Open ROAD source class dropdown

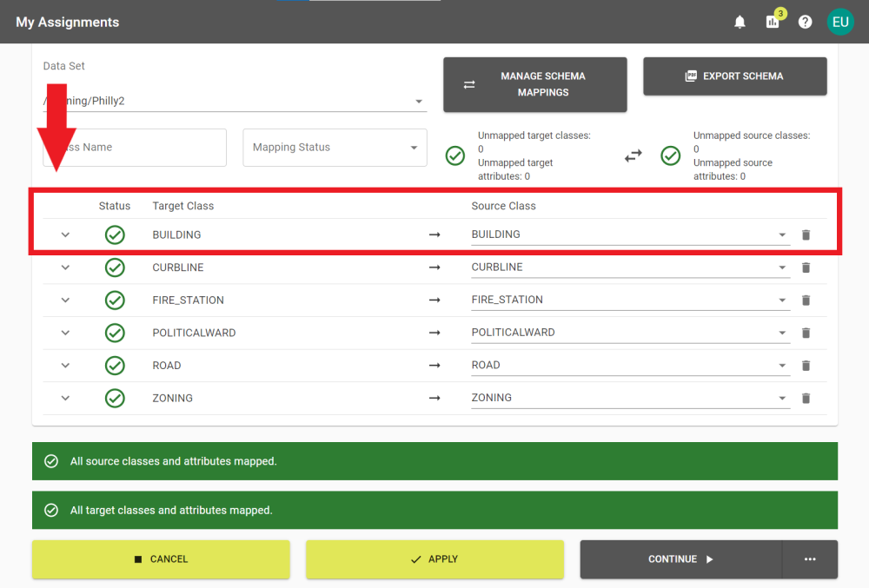coord(631,365)
